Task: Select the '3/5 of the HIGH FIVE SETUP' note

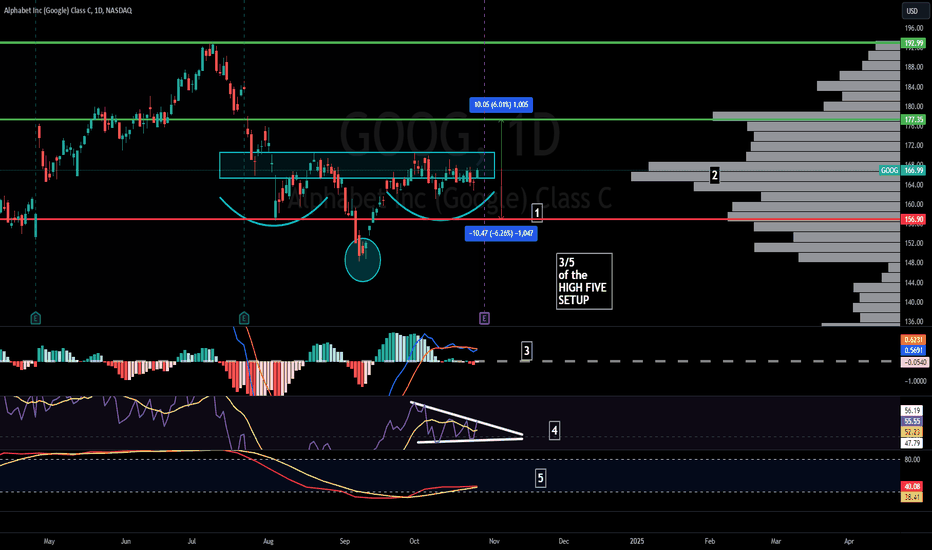Action: point(584,281)
